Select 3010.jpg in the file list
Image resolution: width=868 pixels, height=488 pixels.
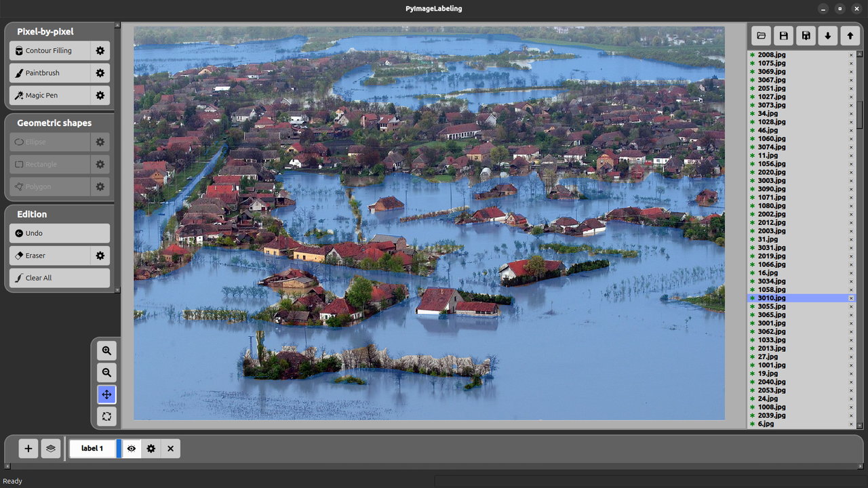[x=772, y=298]
